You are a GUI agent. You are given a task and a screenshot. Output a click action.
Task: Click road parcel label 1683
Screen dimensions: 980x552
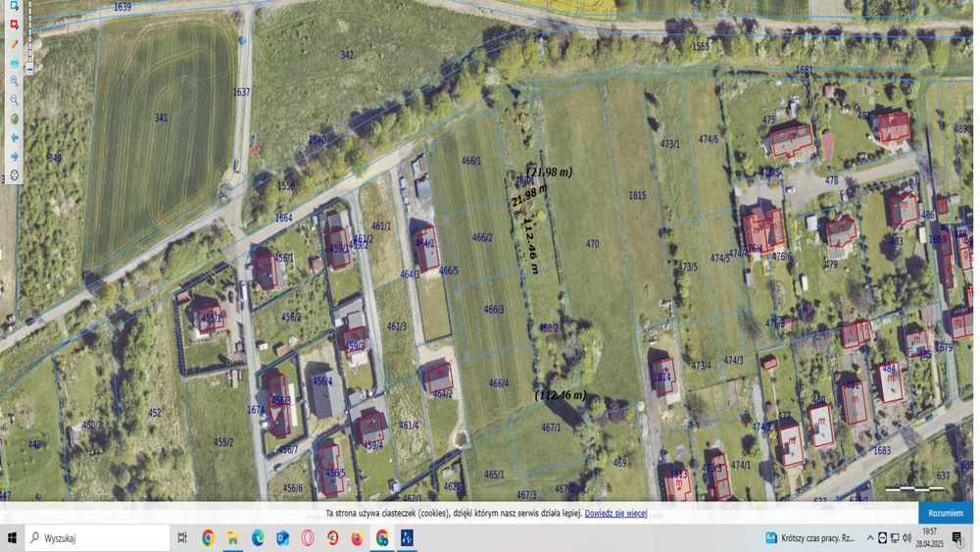pyautogui.click(x=882, y=450)
